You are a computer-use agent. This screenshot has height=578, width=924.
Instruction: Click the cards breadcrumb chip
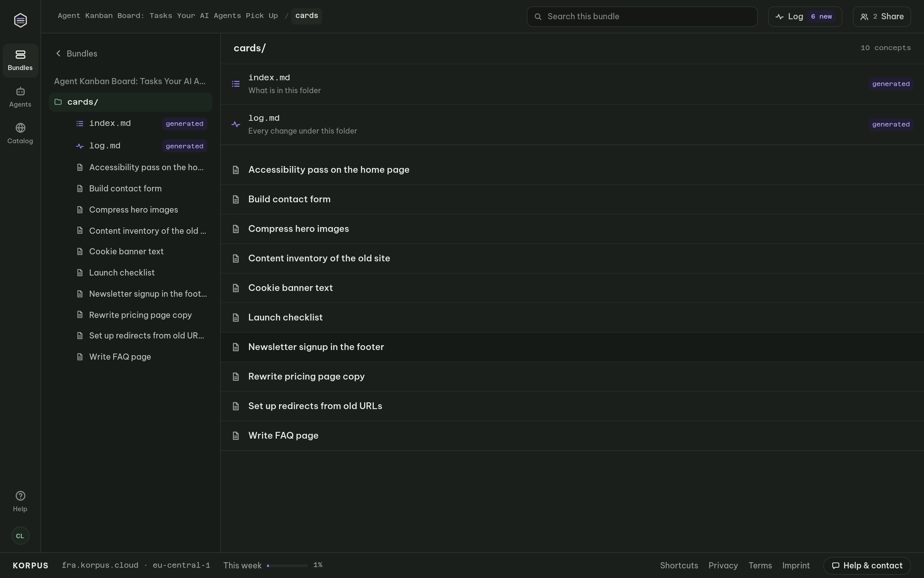point(307,16)
